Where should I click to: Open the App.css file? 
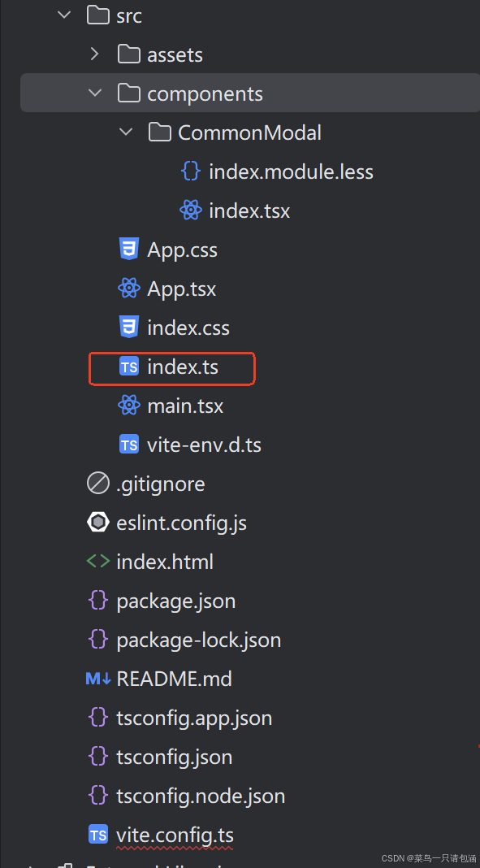coord(182,251)
